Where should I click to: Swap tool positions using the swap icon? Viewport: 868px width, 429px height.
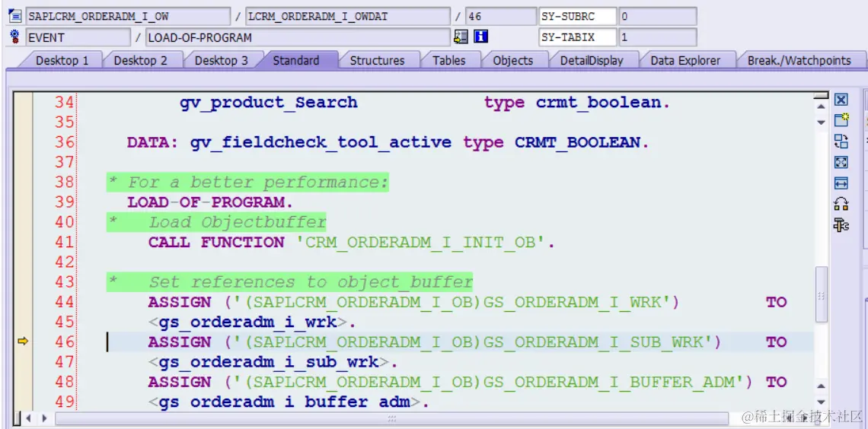pyautogui.click(x=841, y=141)
